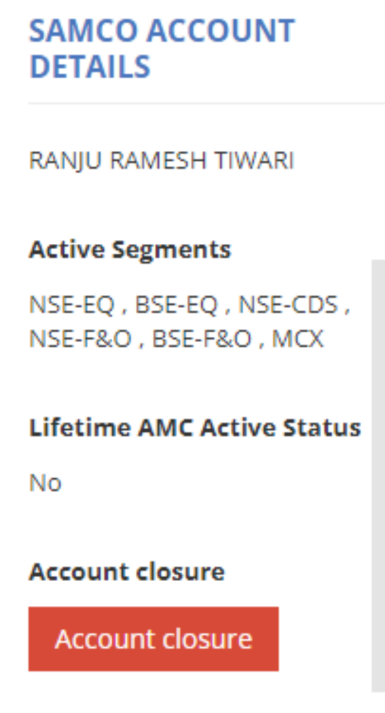
Task: Select the NSE-CDS segment text
Action: [x=288, y=304]
